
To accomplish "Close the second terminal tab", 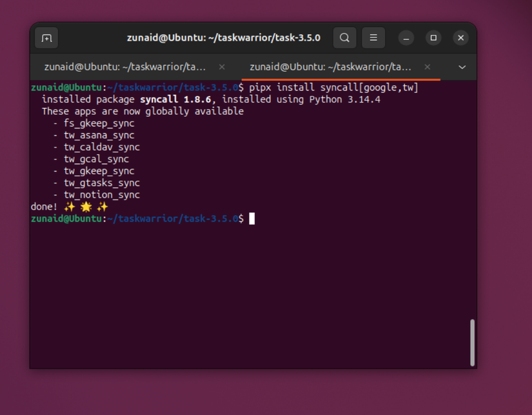I will pyautogui.click(x=428, y=67).
